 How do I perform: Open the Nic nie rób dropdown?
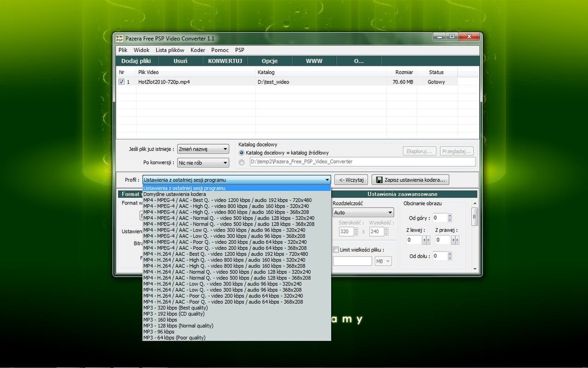pyautogui.click(x=203, y=163)
